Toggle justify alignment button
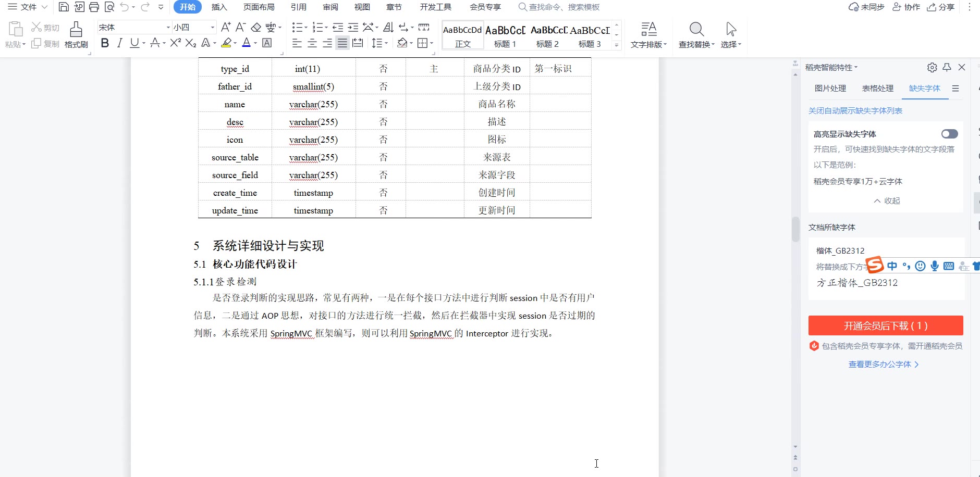 click(x=342, y=43)
